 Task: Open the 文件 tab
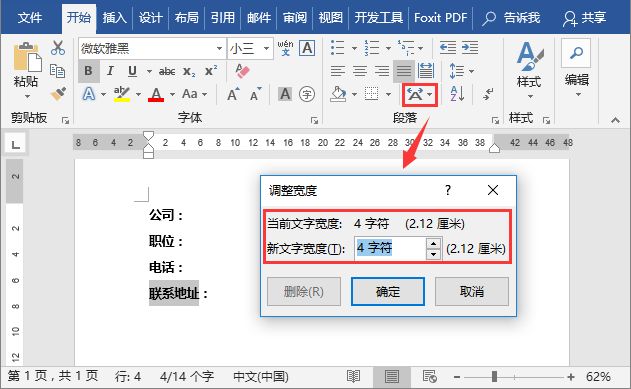point(30,18)
